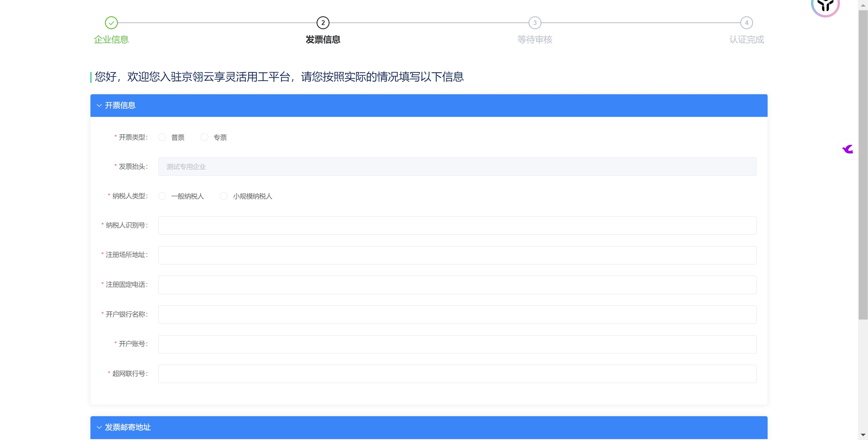Select the 专票 invoice type radio
The height and width of the screenshot is (440, 868).
click(x=204, y=137)
